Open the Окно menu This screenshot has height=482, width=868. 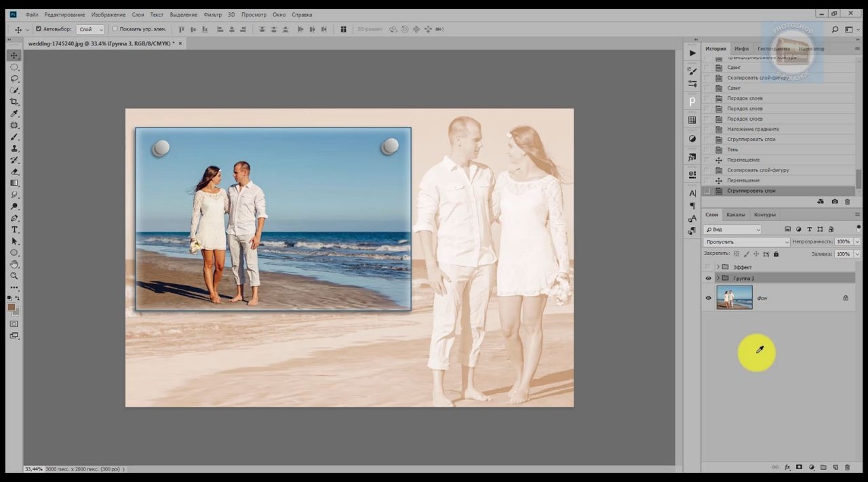click(279, 14)
